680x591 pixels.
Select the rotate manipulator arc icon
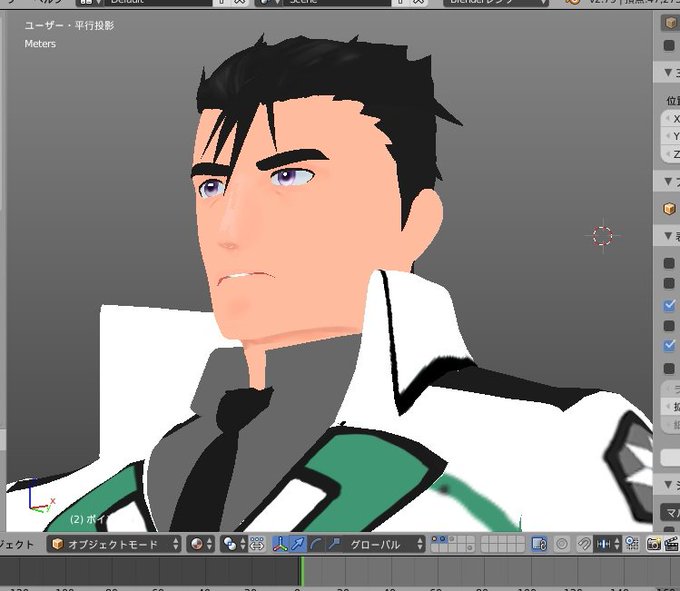tap(316, 544)
